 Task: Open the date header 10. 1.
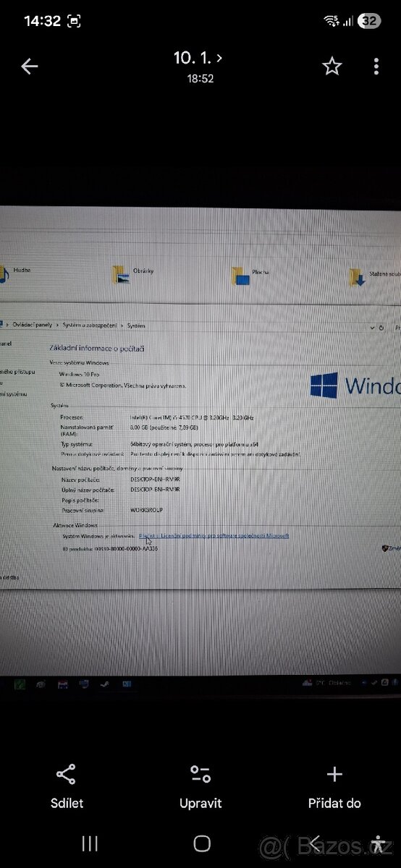coord(198,59)
